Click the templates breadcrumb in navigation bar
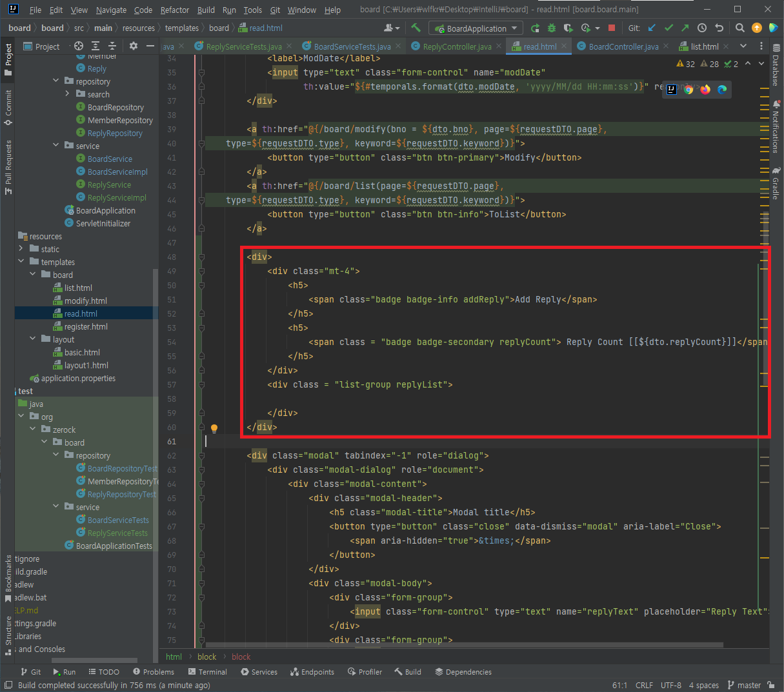784x692 pixels. coord(182,28)
